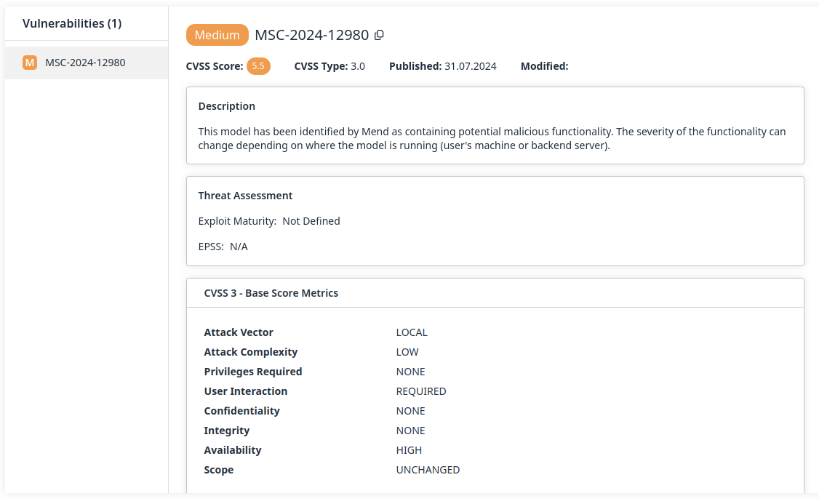Click the Vulnerabilities (1) panel heading
The height and width of the screenshot is (504, 819).
(x=72, y=23)
